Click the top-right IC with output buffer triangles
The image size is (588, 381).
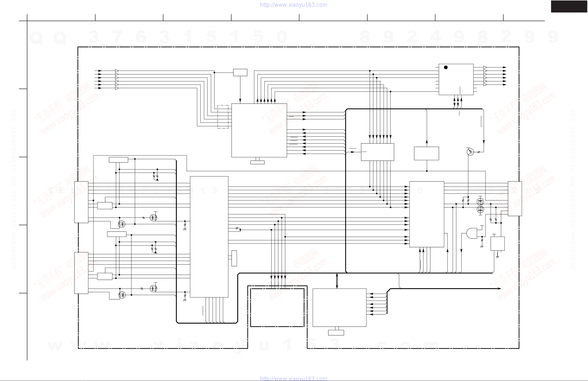pyautogui.click(x=456, y=79)
